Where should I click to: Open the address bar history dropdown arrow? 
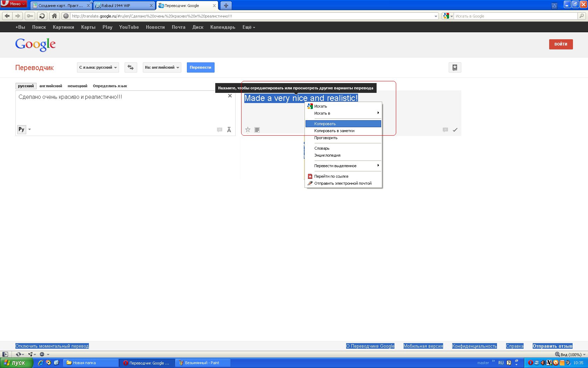436,16
